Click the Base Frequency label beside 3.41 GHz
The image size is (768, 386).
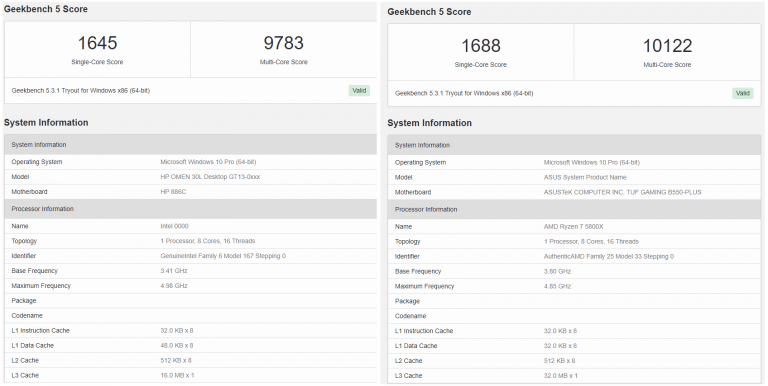pyautogui.click(x=34, y=271)
